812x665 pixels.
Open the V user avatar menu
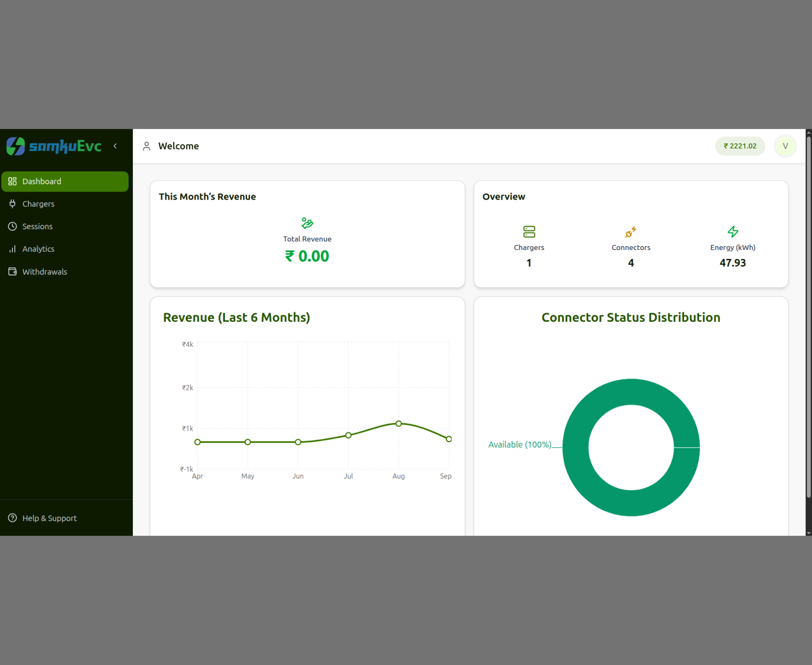pos(785,146)
